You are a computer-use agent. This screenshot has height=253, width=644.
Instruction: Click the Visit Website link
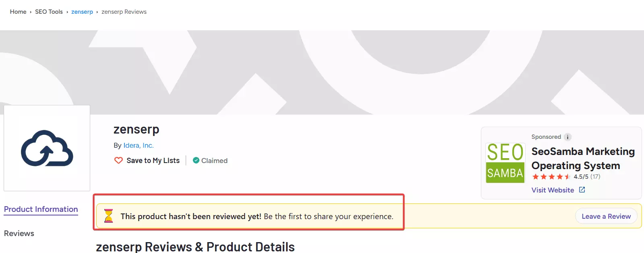click(x=553, y=190)
